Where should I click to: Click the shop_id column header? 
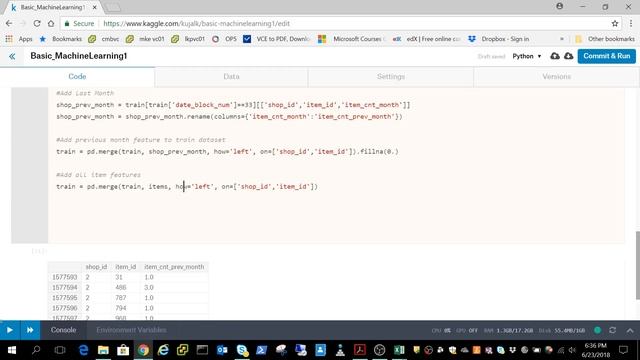tap(96, 267)
